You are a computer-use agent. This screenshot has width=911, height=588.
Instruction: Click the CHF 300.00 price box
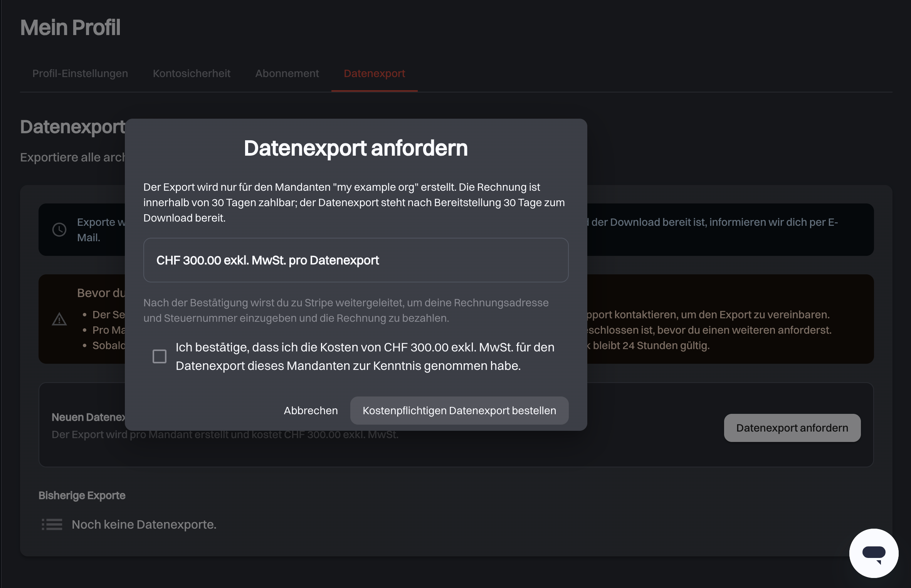click(356, 260)
